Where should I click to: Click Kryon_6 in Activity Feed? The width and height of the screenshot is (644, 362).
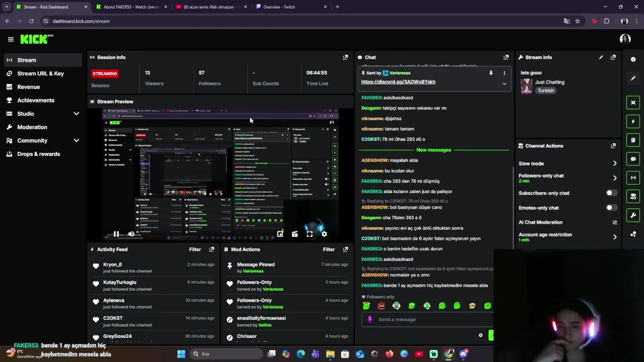pos(113,264)
